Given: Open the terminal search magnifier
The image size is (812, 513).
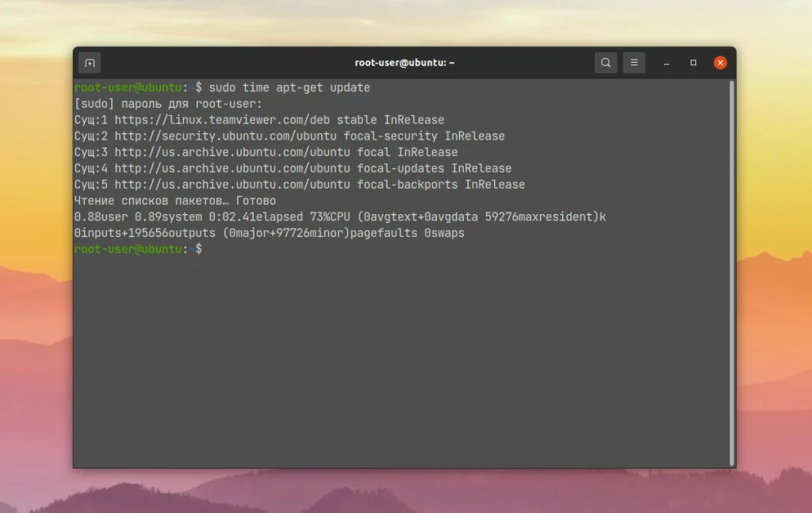Looking at the screenshot, I should point(605,62).
